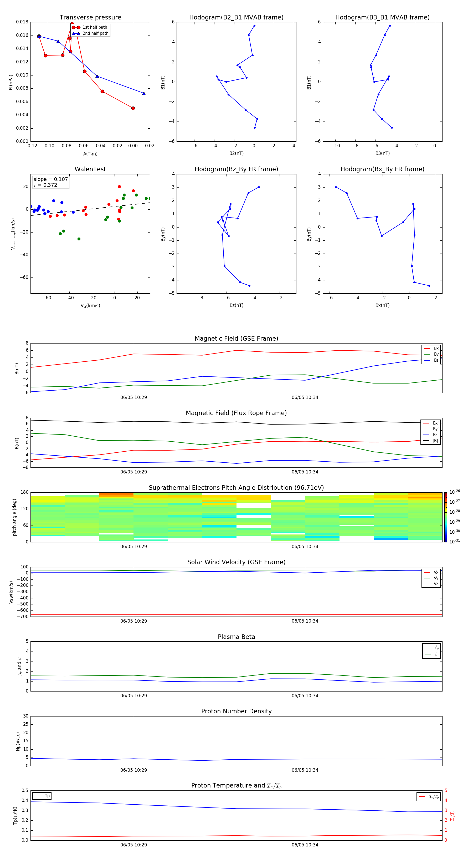
Task: Click the 'Solar Wind Velocity (GSE Frame)' title
Action: 236,562
